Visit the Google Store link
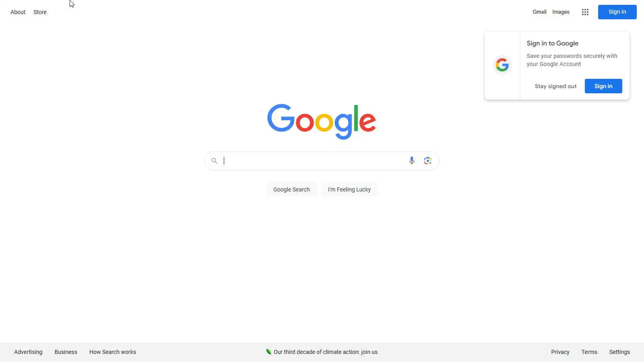644x362 pixels. (40, 12)
